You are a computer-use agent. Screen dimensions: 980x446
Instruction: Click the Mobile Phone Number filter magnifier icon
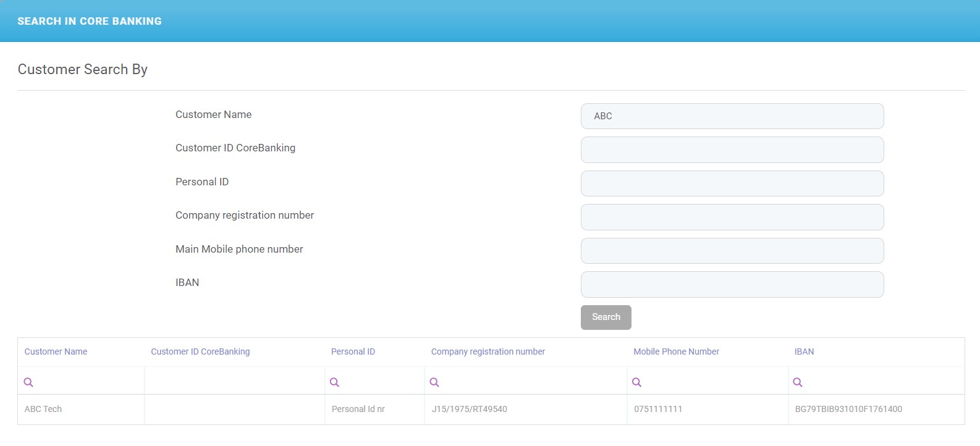point(636,382)
